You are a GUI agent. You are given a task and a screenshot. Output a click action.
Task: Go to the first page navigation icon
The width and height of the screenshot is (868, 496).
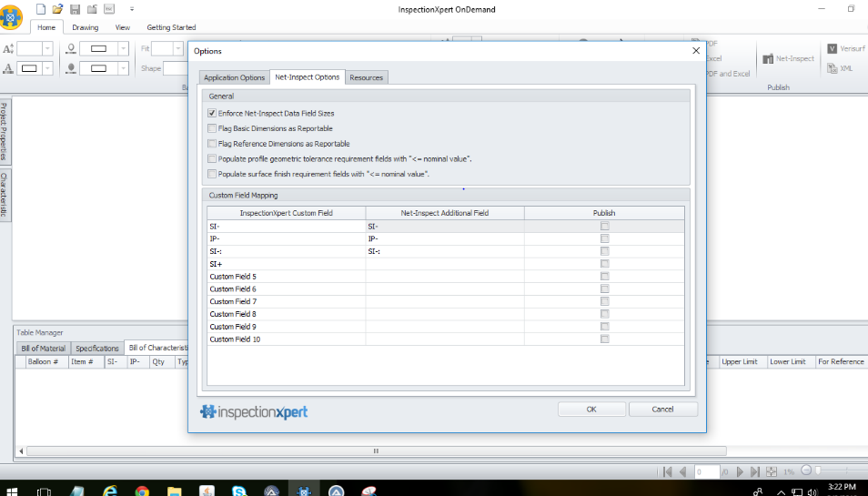coord(668,471)
